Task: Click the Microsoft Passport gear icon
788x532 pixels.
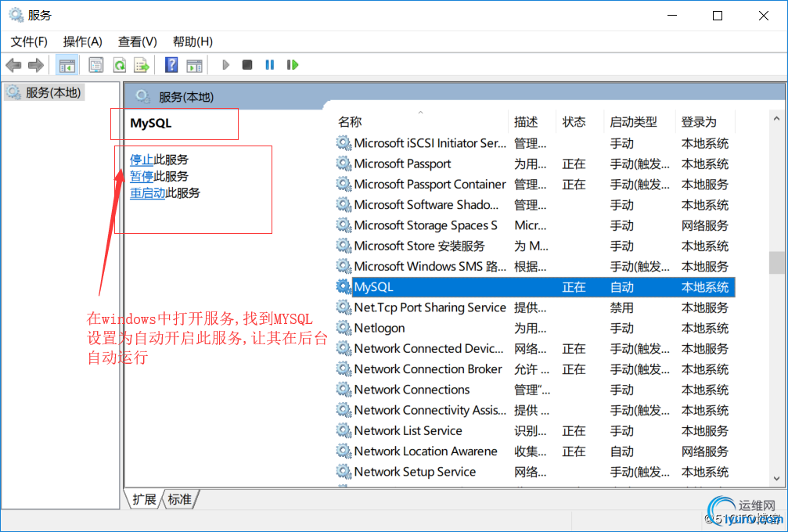Action: pos(344,164)
